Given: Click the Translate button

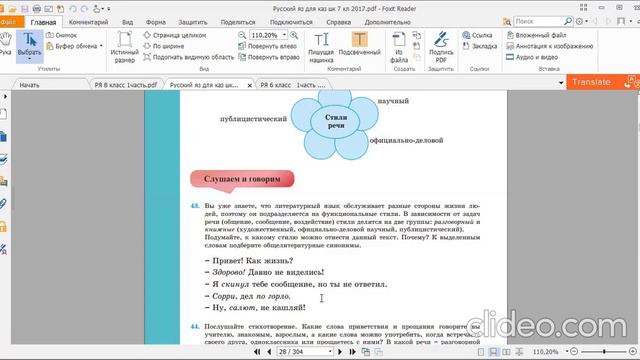Looking at the screenshot, I should (603, 82).
